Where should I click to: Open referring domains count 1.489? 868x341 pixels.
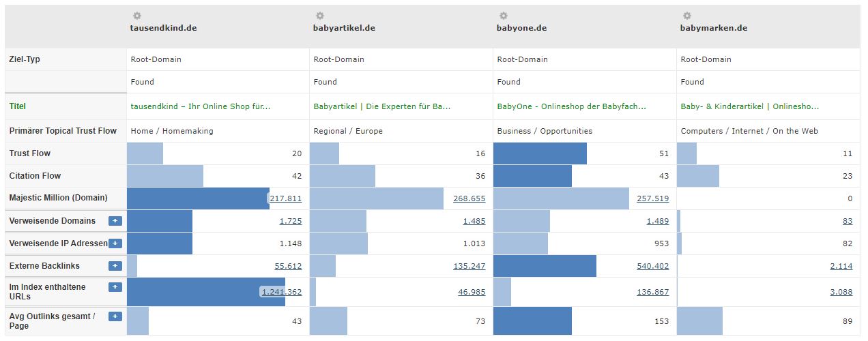[x=658, y=221]
